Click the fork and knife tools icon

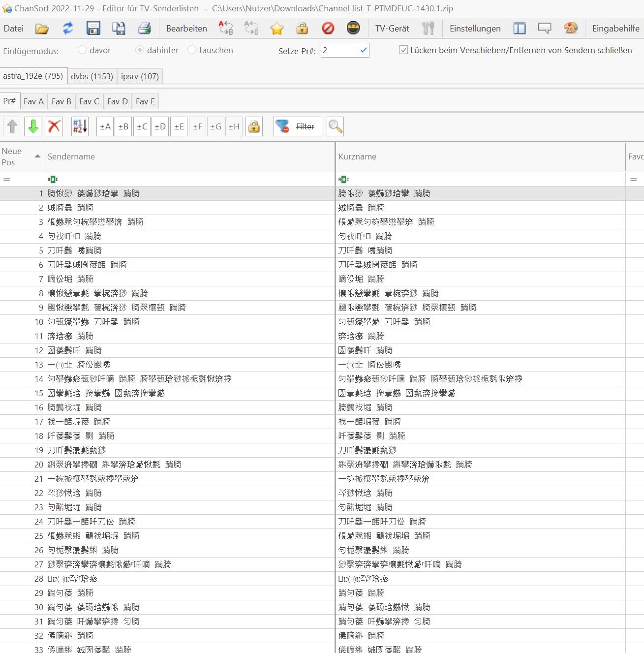[x=428, y=29]
